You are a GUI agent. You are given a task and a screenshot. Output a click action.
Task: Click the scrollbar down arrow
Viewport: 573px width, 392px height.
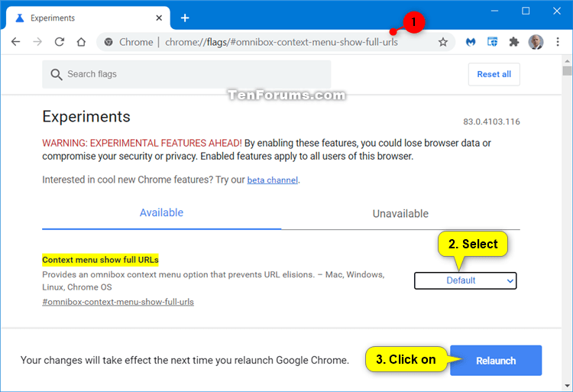(x=567, y=385)
